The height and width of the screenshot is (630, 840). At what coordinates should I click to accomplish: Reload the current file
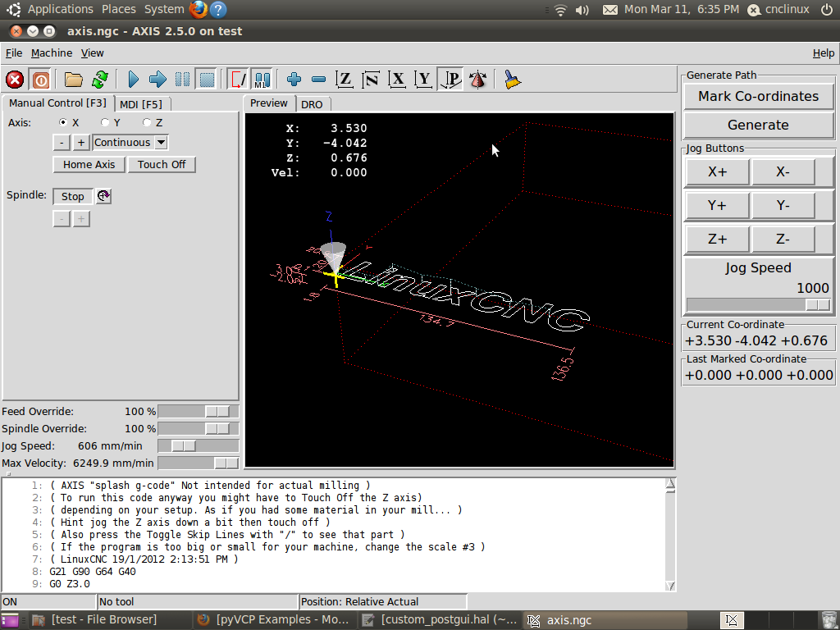[100, 80]
